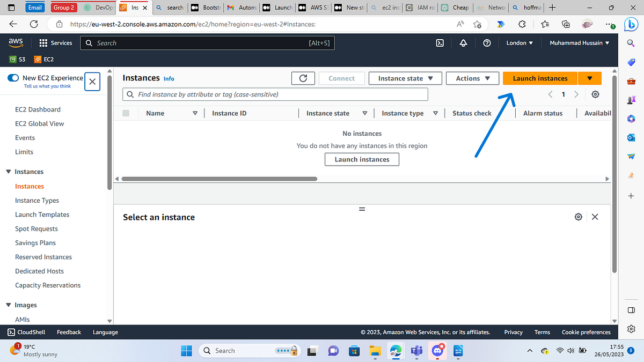Open the Bing chat sidebar button
This screenshot has width=644, height=362.
[631, 24]
